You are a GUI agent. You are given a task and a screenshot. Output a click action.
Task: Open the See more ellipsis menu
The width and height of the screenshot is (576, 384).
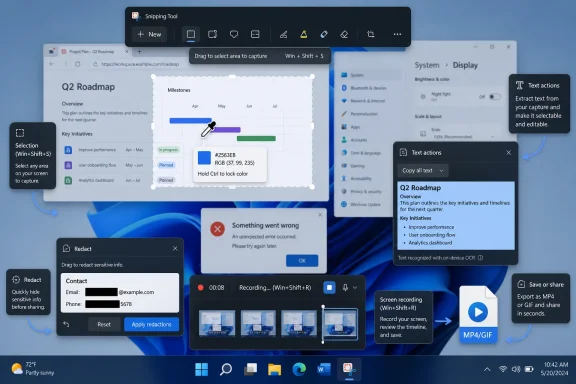(397, 34)
